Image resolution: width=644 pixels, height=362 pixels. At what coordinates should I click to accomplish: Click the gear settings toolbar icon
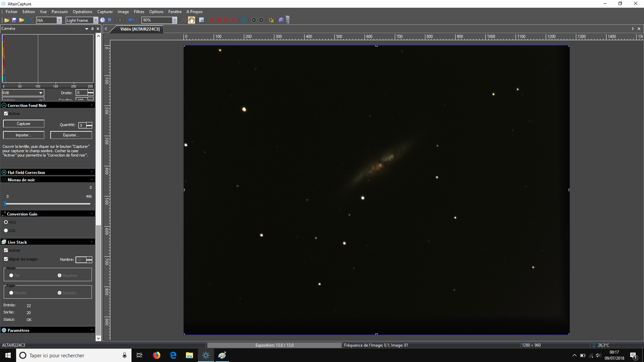coord(281,20)
